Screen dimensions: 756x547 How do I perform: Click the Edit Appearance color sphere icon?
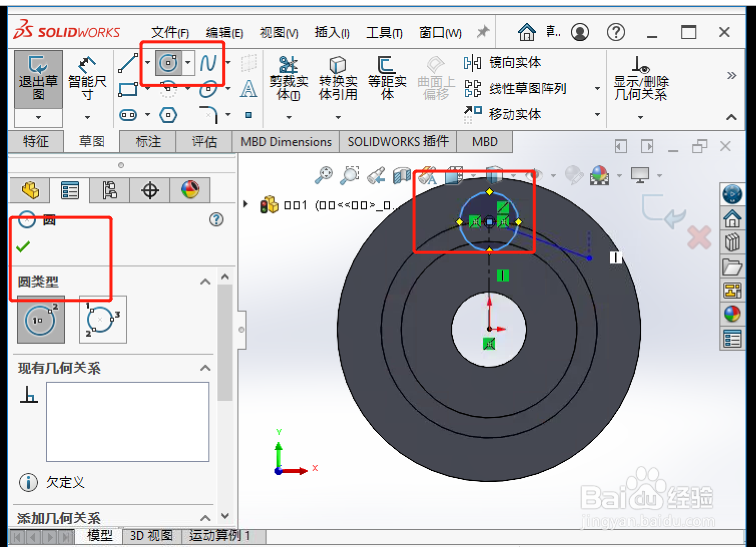(600, 176)
